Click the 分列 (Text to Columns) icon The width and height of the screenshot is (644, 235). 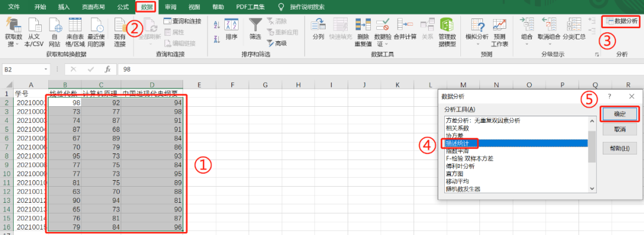click(x=318, y=29)
